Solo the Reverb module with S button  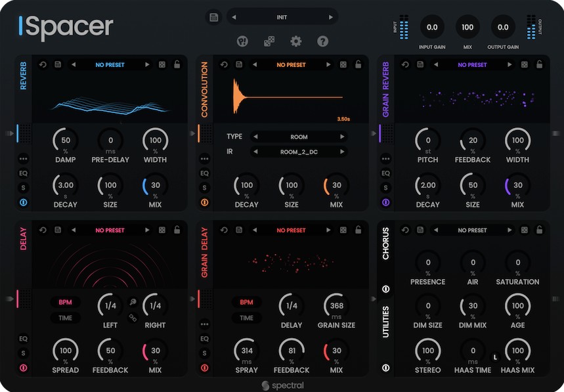pos(24,188)
